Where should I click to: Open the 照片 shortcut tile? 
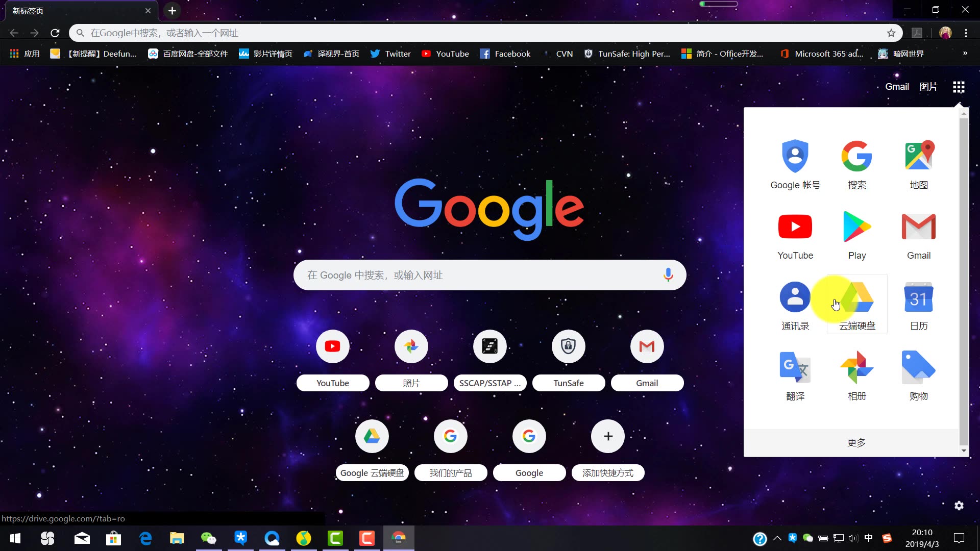point(411,360)
